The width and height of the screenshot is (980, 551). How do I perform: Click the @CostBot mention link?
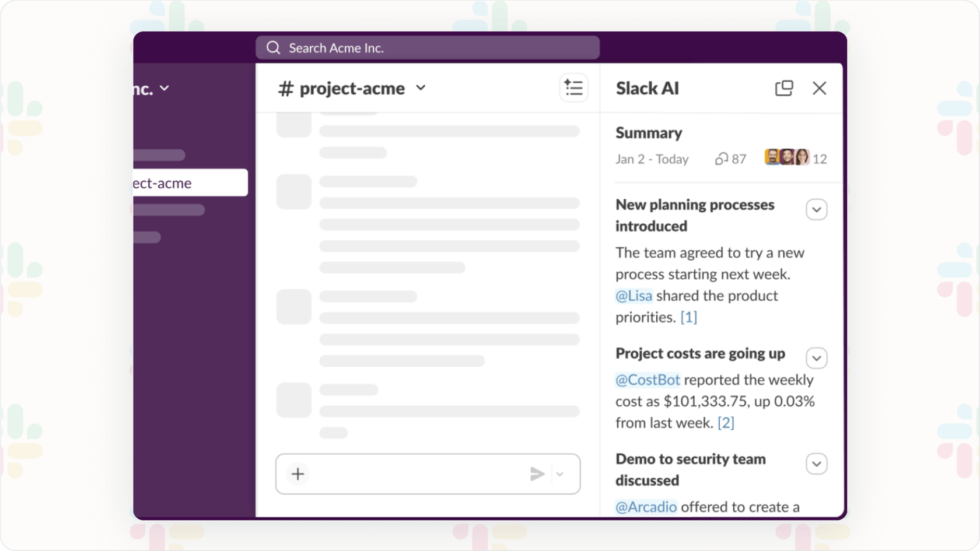[x=647, y=380]
